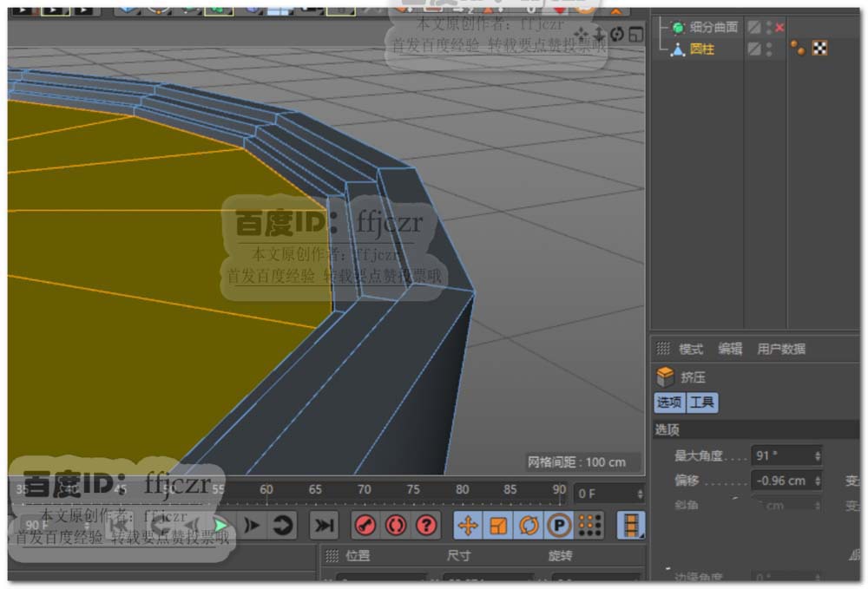
Task: Open the timeline film strip icon
Action: (x=631, y=525)
